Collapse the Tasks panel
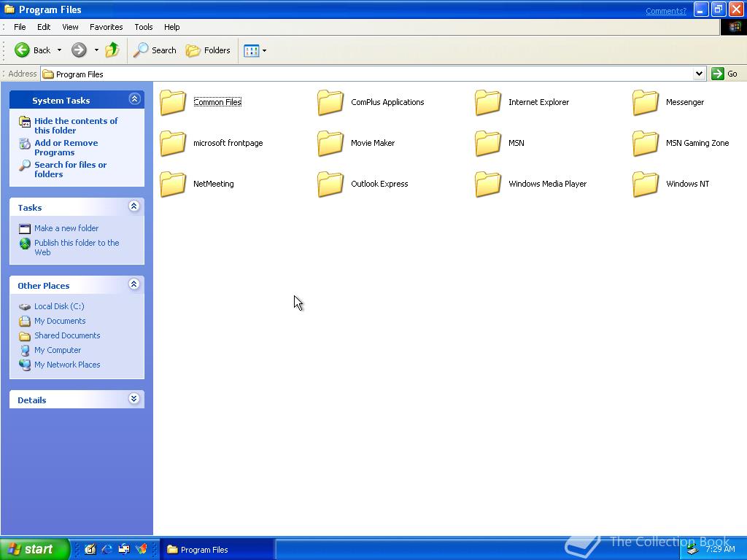This screenshot has width=747, height=560. click(x=134, y=206)
